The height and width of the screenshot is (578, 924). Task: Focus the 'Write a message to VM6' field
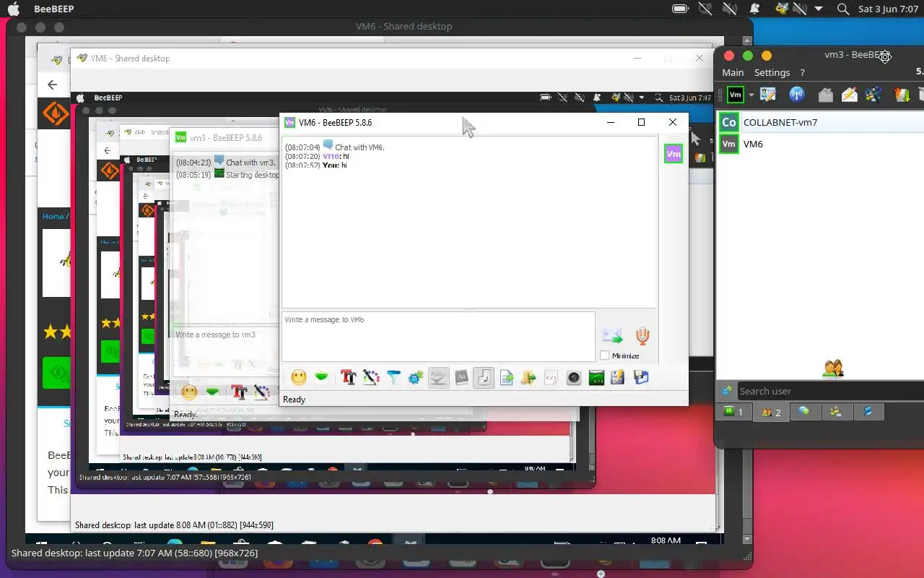[x=438, y=337]
